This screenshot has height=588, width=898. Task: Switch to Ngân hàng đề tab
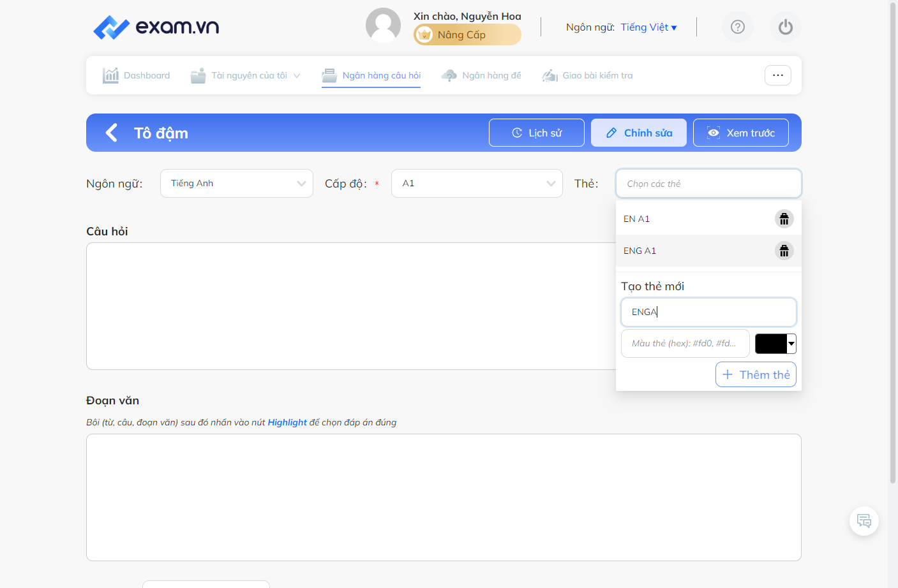point(481,75)
